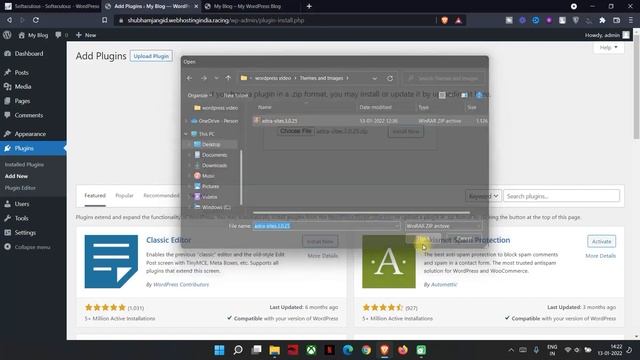Switch to My Blog – My WordPress Blog tab
The image size is (640, 360).
pos(247,6)
